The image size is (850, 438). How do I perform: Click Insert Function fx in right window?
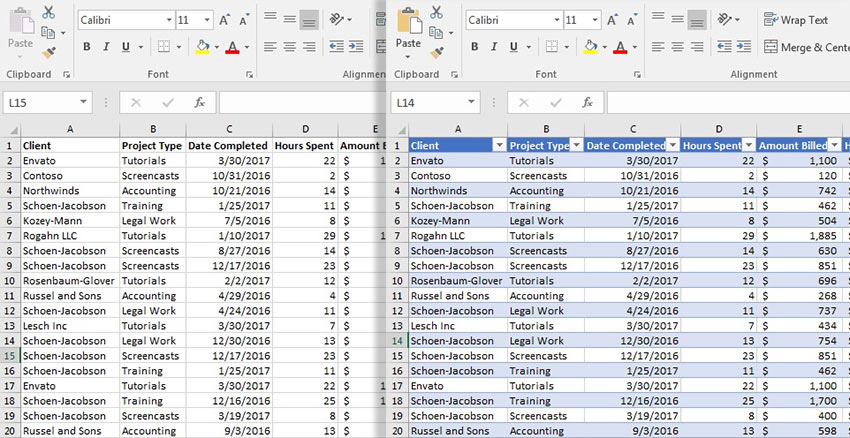pyautogui.click(x=588, y=102)
